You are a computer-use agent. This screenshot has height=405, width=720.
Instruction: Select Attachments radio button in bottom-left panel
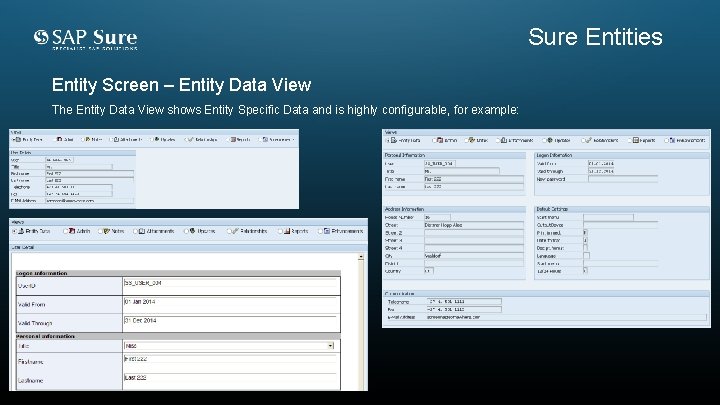point(135,231)
